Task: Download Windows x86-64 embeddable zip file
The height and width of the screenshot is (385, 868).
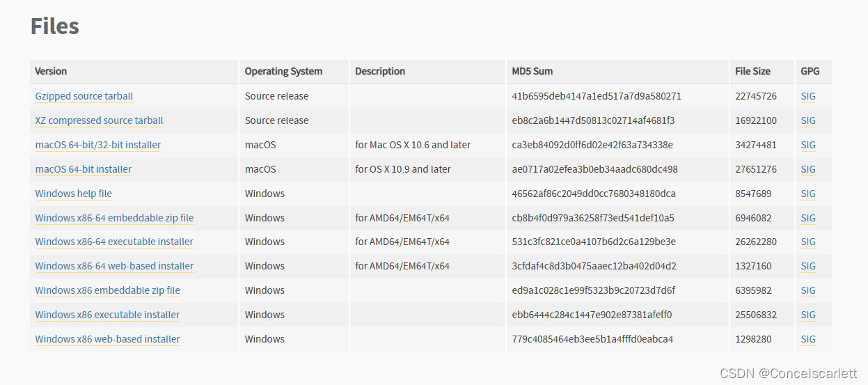Action: point(114,218)
